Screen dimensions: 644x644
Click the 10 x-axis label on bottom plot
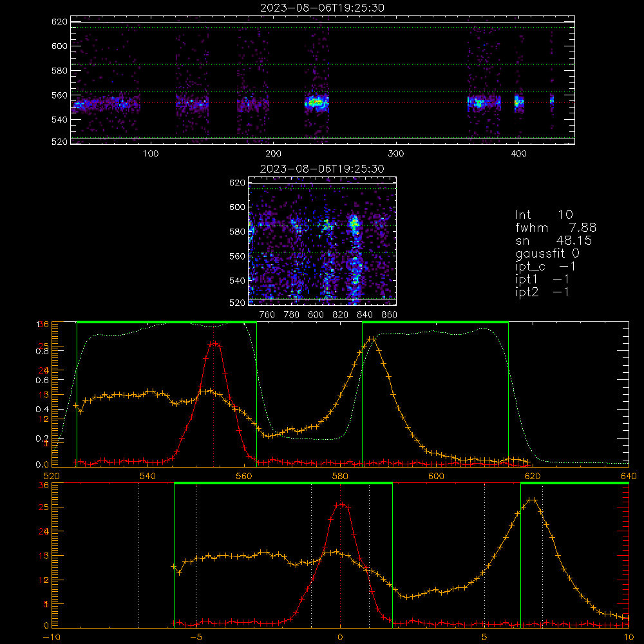point(629,638)
